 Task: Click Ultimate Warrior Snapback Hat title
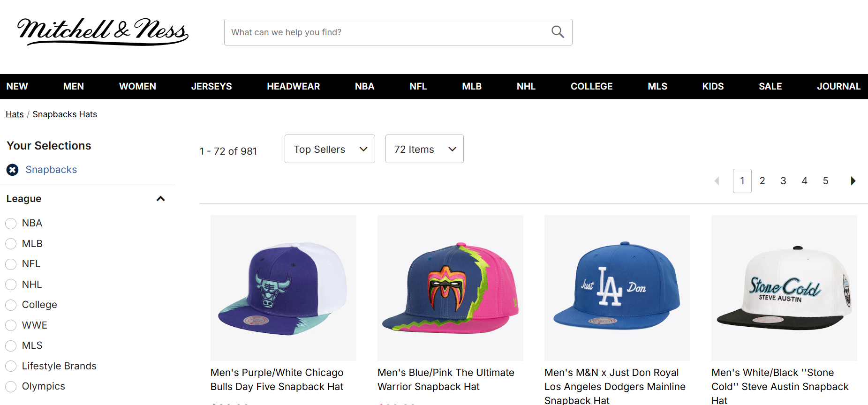(446, 380)
